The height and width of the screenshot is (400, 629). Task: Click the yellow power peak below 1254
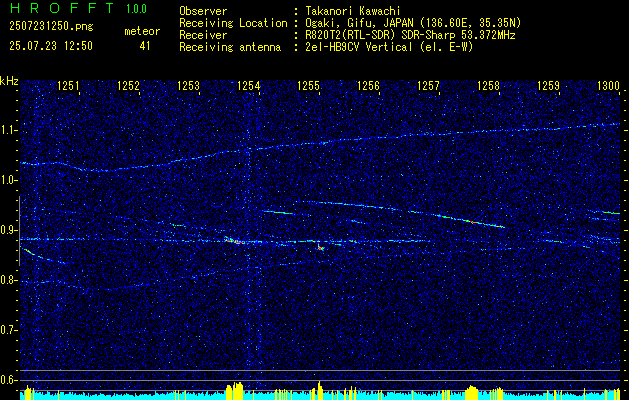tap(235, 391)
